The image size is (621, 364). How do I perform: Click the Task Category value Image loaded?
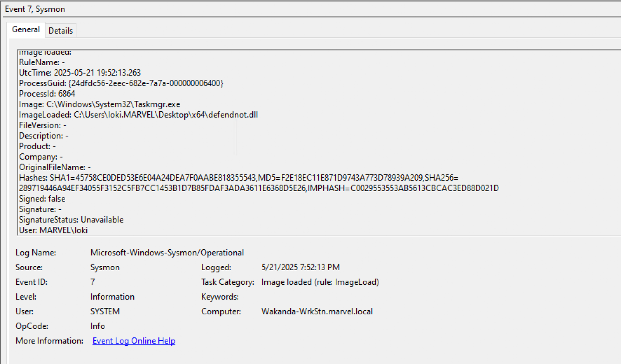click(320, 282)
